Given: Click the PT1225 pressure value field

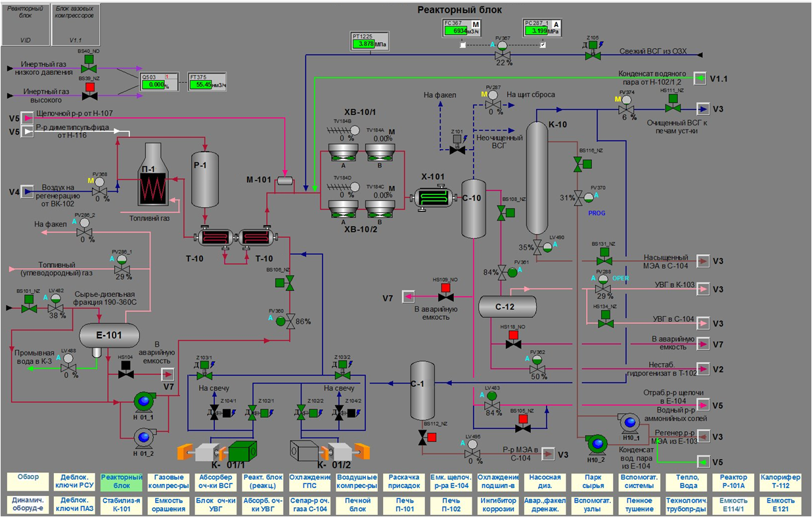Looking at the screenshot, I should 369,45.
